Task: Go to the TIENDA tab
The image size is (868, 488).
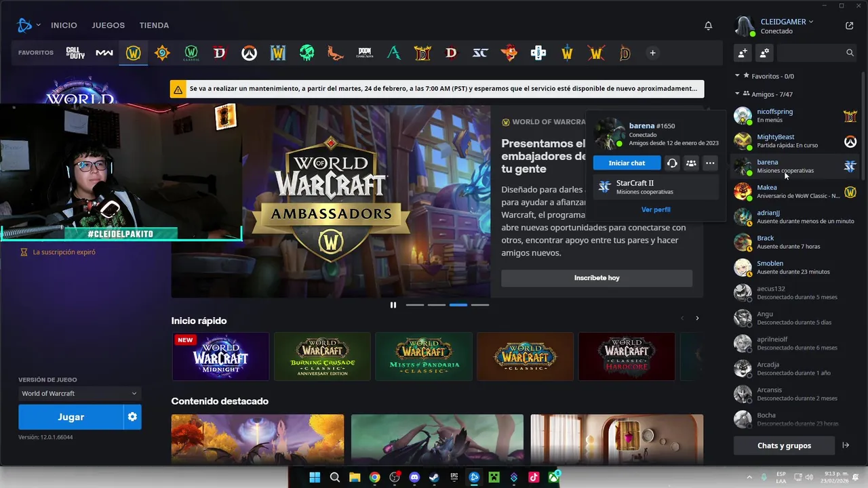Action: click(154, 25)
